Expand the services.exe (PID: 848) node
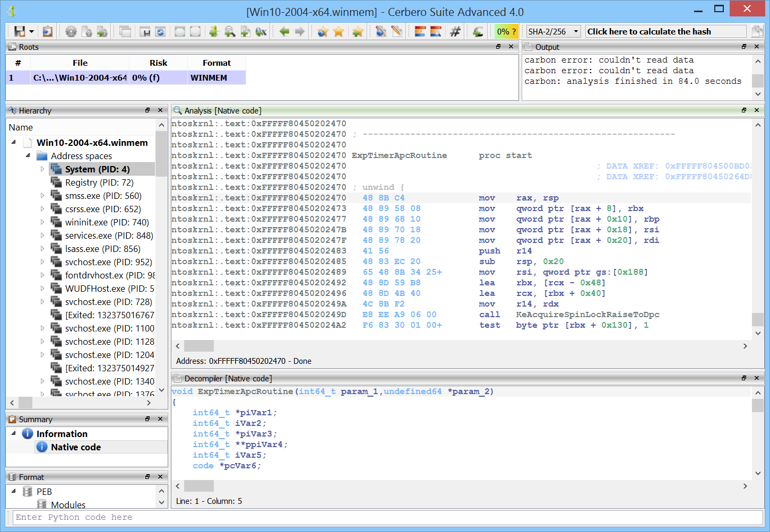 [x=42, y=236]
